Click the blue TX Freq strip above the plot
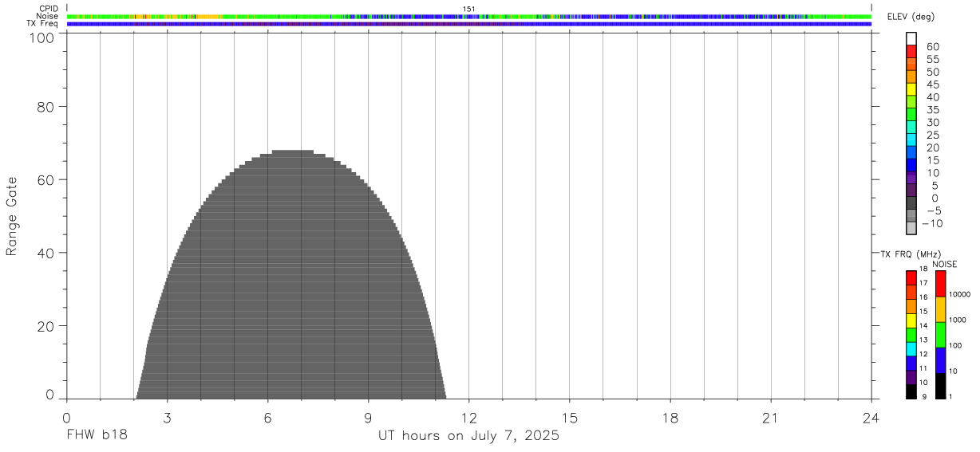Screen dimensions: 980x452 pos(469,24)
